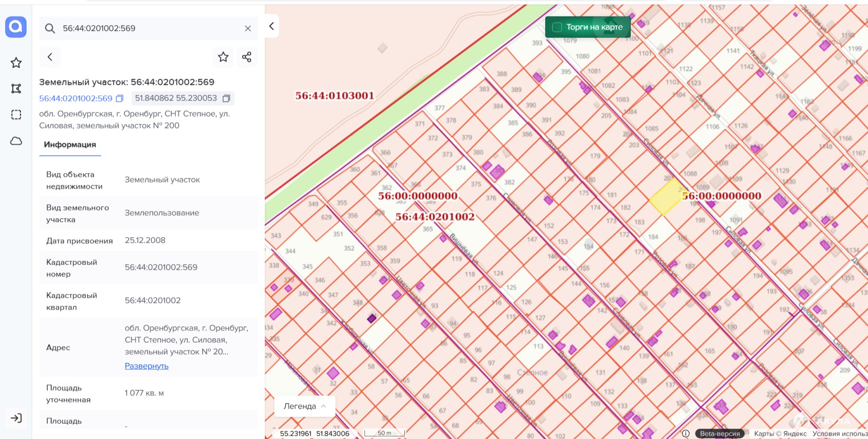This screenshot has width=868, height=439.
Task: Click the login icon at sidebar bottom
Action: (x=16, y=418)
